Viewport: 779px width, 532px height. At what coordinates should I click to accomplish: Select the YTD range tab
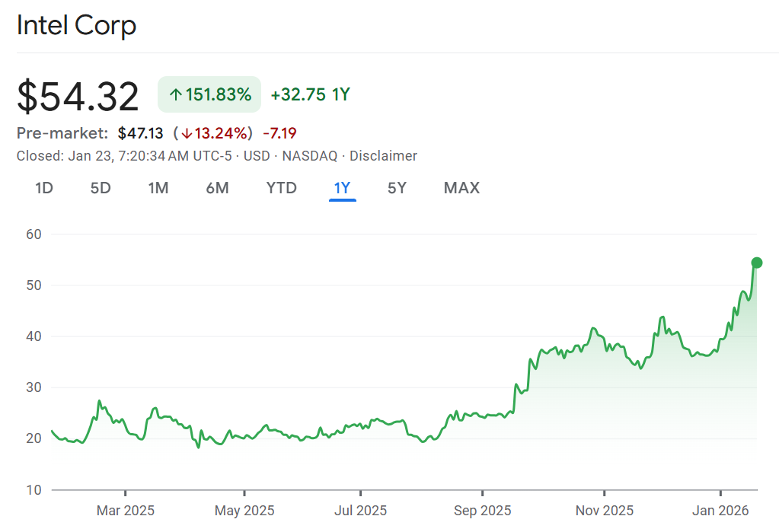pyautogui.click(x=281, y=188)
